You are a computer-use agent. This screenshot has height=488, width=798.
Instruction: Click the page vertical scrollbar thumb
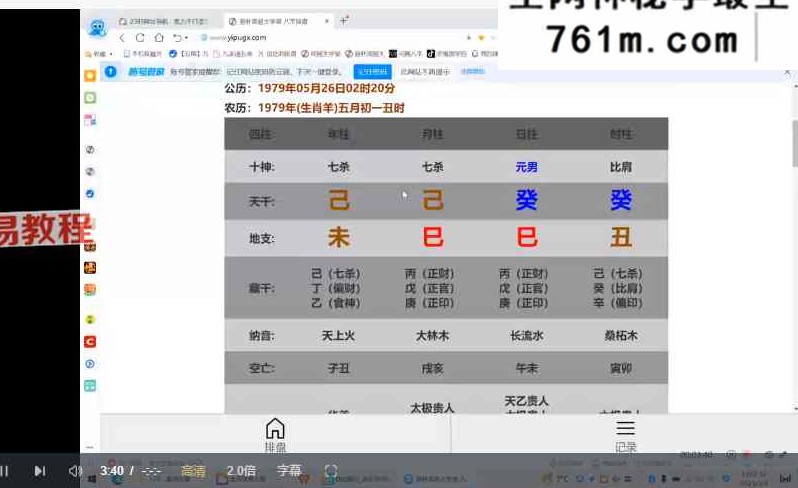pyautogui.click(x=795, y=143)
